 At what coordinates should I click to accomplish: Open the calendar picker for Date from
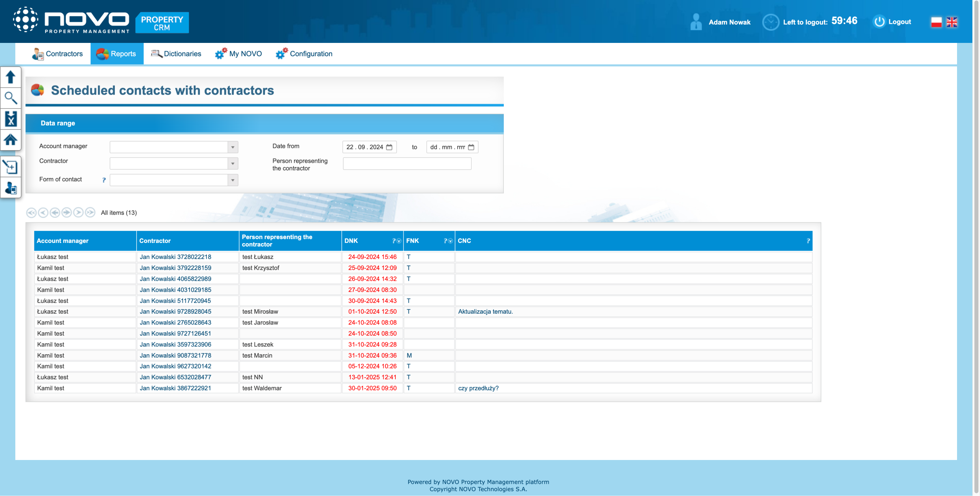[x=389, y=147]
